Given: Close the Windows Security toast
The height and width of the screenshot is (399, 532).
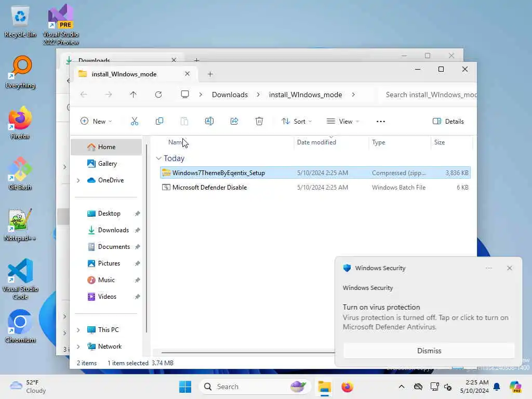Looking at the screenshot, I should click(x=509, y=268).
